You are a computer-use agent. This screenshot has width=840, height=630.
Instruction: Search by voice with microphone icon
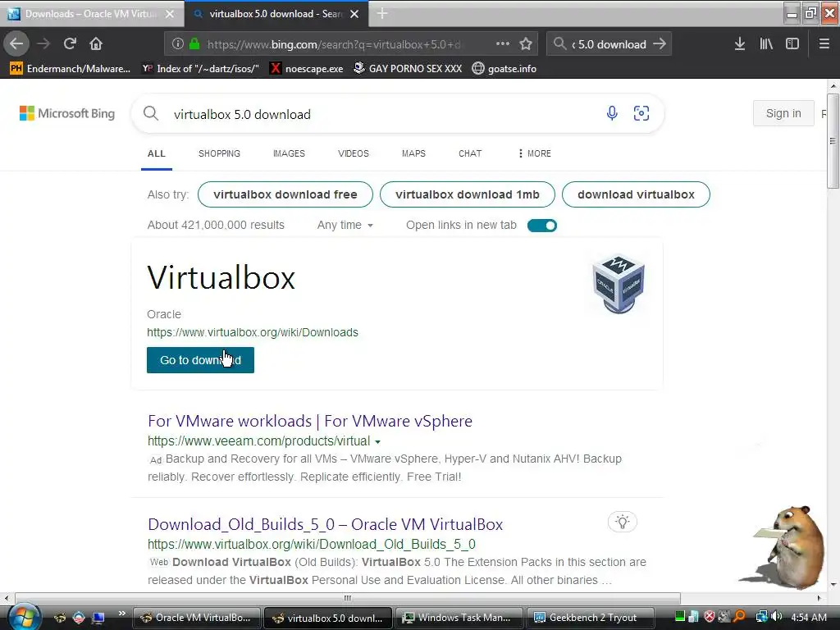[612, 113]
